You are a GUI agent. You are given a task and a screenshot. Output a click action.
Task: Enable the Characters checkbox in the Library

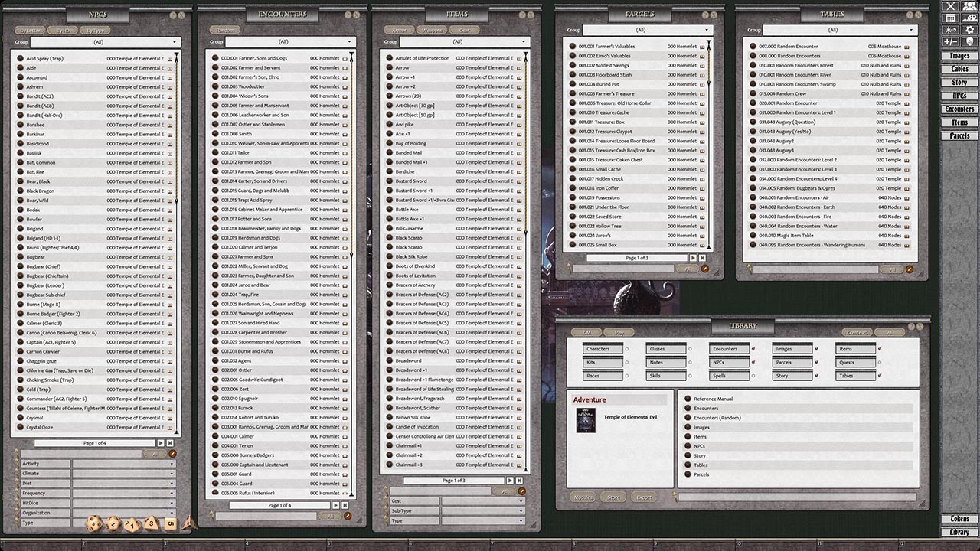(x=626, y=348)
